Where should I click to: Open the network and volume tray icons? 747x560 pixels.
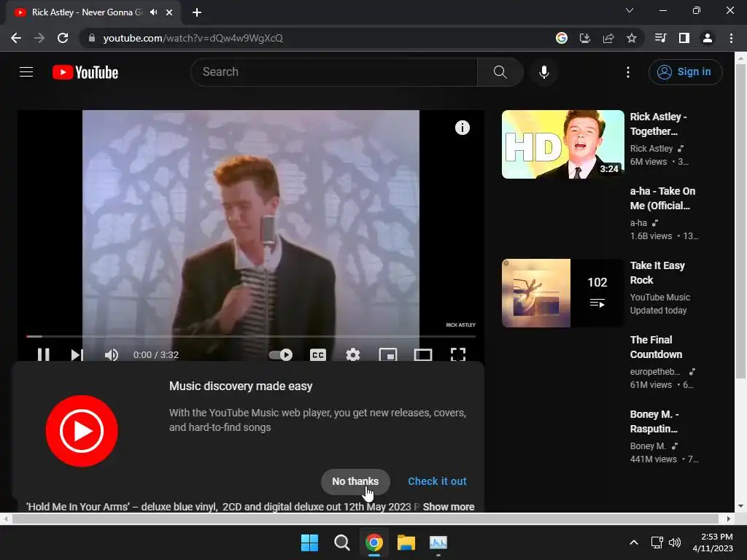coord(665,542)
